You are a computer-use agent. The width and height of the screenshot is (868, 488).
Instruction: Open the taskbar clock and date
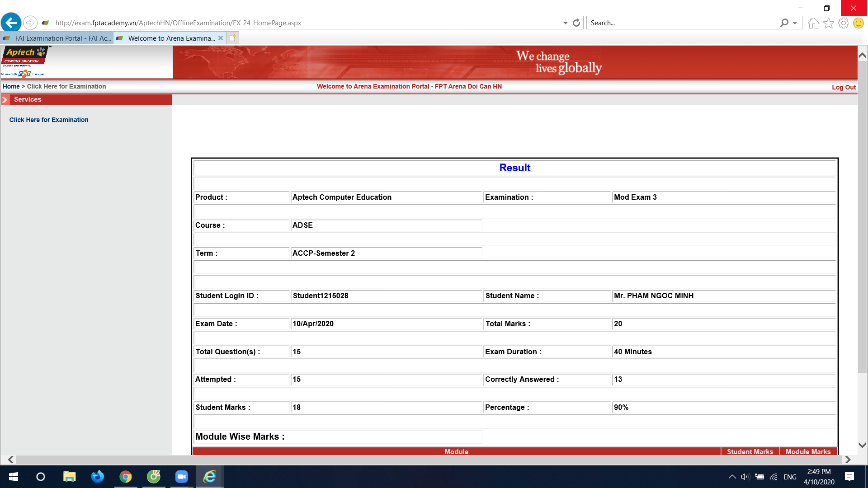click(819, 477)
